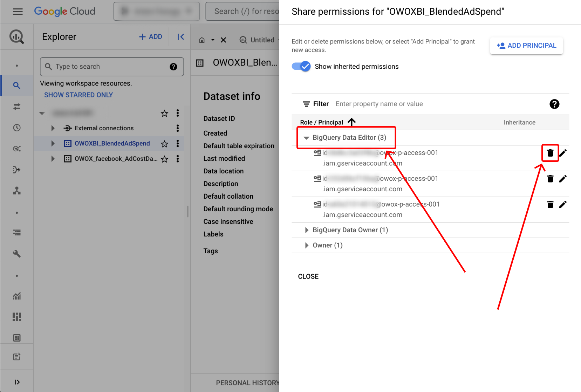Image resolution: width=581 pixels, height=392 pixels.
Task: Click the home tab icon
Action: point(202,40)
